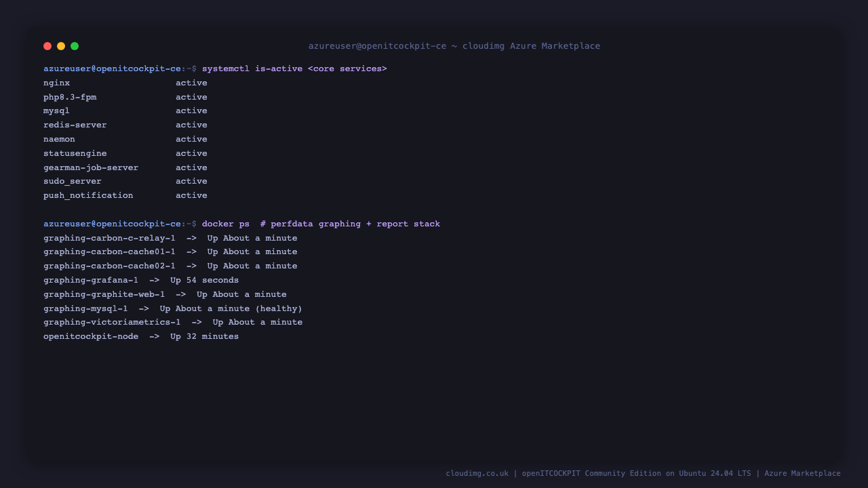Click the active status beside nginx
The width and height of the screenshot is (868, 488).
click(191, 83)
